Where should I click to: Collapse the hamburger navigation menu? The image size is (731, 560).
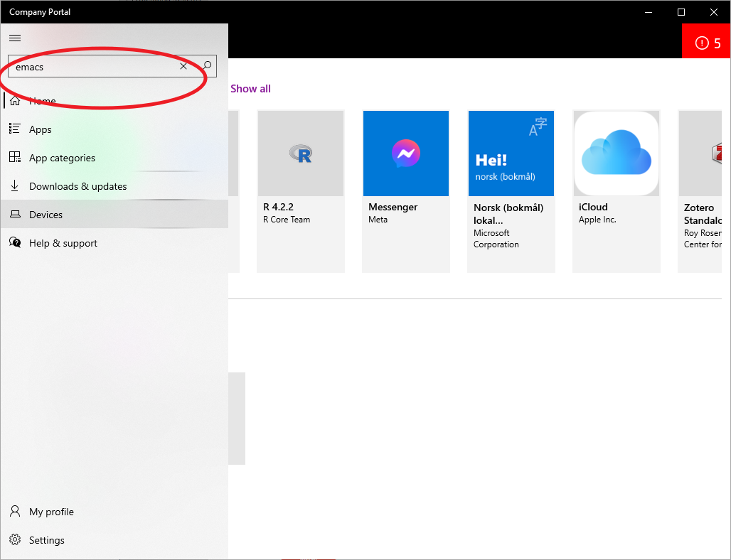tap(15, 38)
